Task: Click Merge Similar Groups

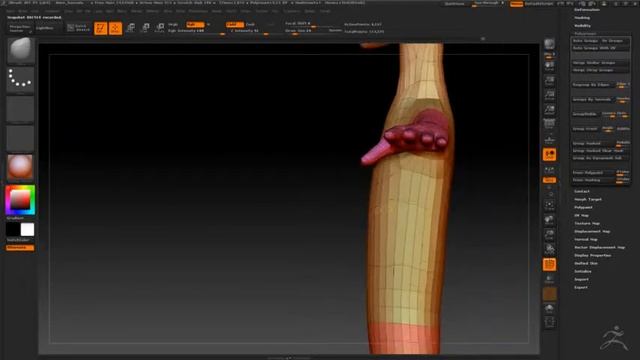Action: pos(600,63)
